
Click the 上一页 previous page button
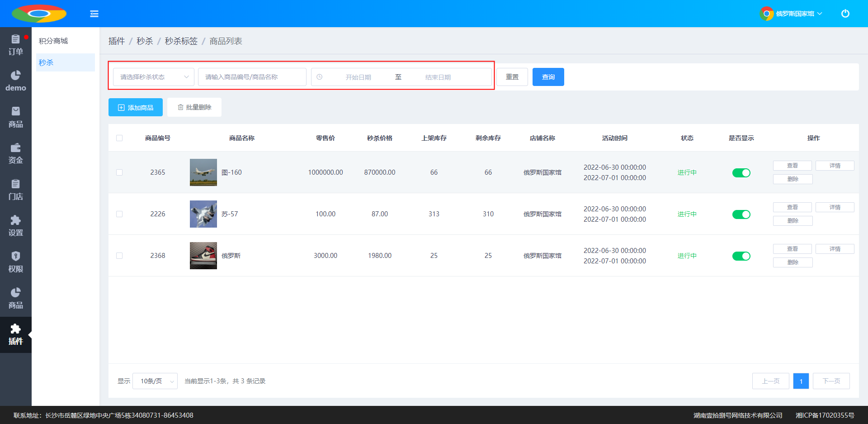point(771,381)
